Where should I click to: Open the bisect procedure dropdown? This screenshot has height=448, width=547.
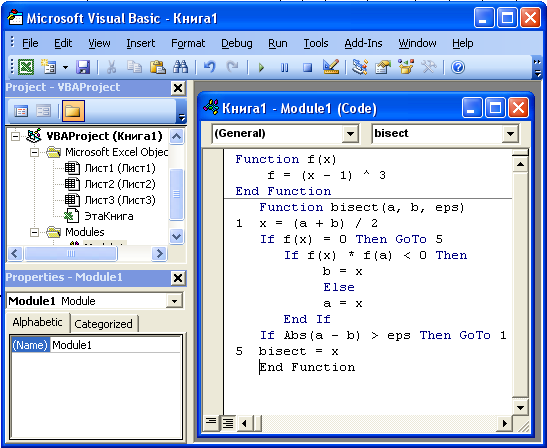510,133
